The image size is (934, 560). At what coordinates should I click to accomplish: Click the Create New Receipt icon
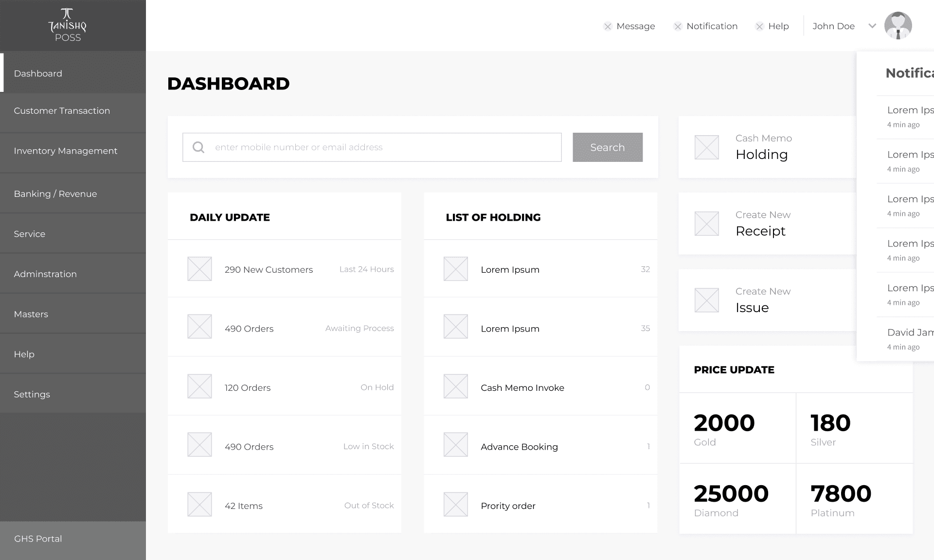pyautogui.click(x=707, y=224)
